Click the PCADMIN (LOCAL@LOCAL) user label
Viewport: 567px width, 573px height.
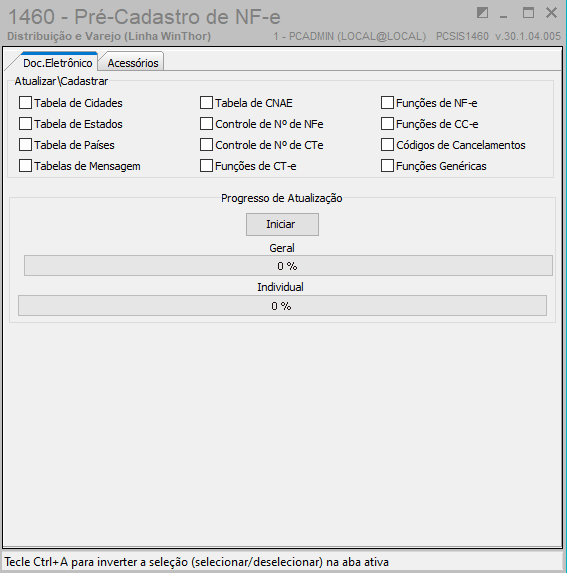(x=350, y=36)
